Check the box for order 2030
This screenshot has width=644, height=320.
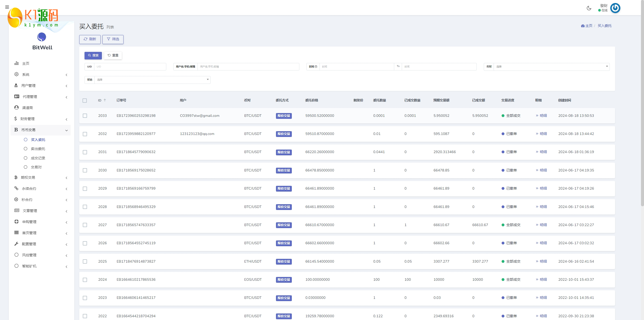click(85, 170)
